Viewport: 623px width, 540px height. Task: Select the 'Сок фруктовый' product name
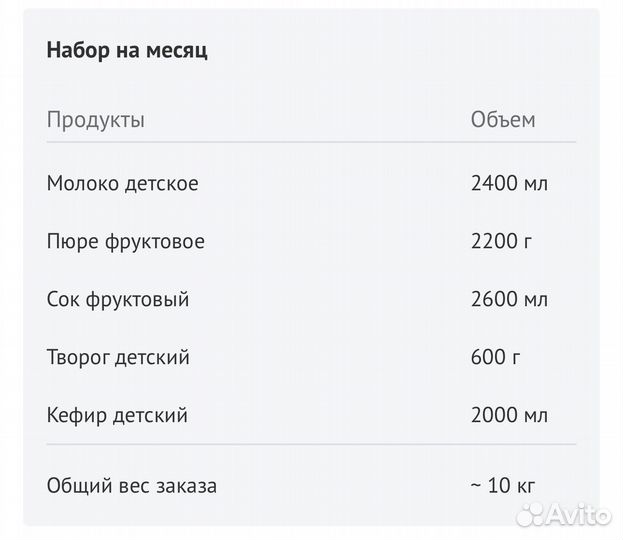click(x=118, y=300)
